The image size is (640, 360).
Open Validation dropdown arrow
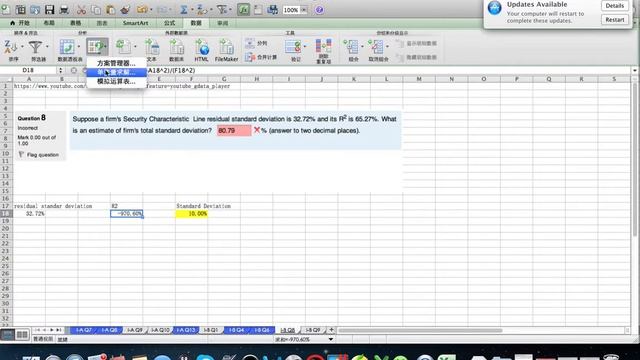pos(305,47)
